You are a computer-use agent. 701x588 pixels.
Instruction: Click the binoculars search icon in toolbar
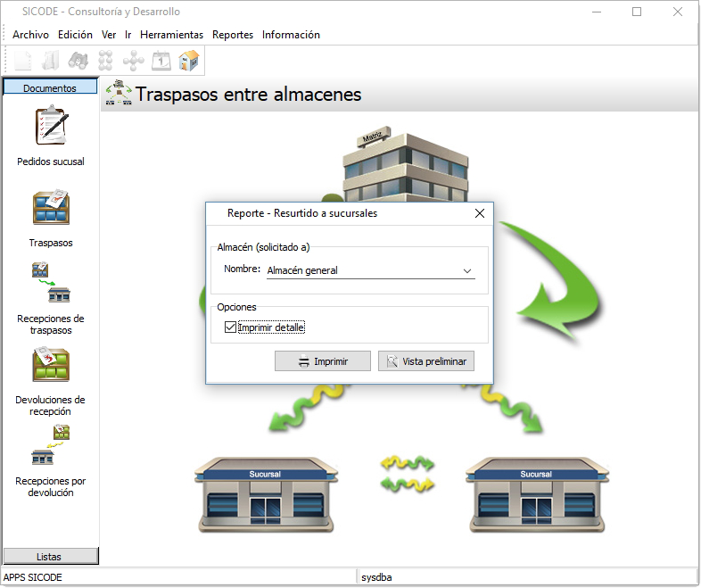tap(78, 61)
